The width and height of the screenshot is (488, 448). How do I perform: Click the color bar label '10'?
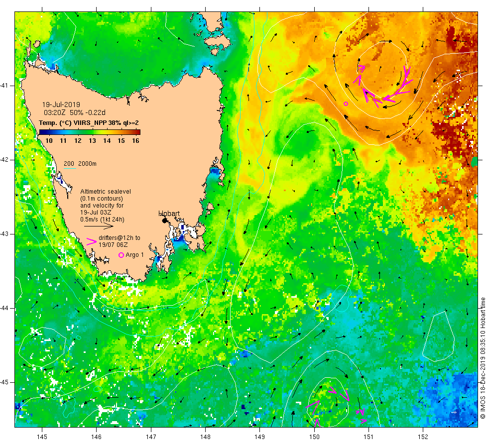point(49,140)
